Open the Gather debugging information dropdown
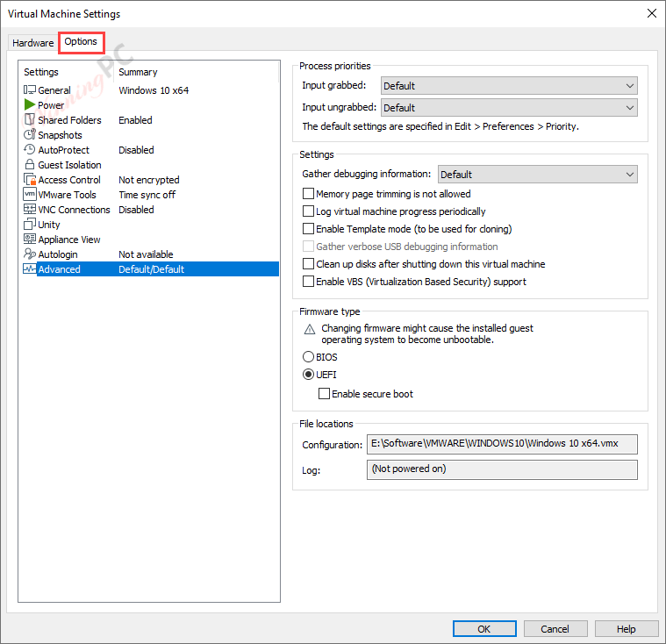Image resolution: width=666 pixels, height=644 pixels. coord(537,175)
